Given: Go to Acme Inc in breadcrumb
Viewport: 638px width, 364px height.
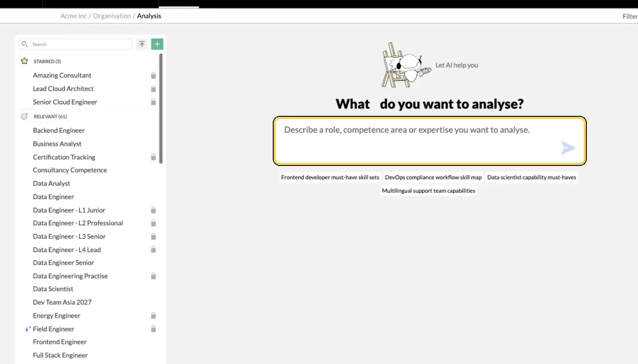Looking at the screenshot, I should [74, 16].
